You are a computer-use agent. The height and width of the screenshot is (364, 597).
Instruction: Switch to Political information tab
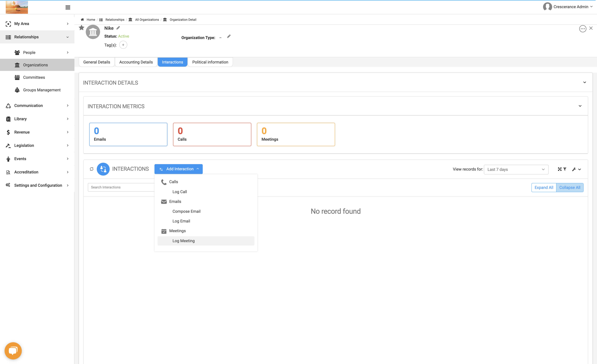click(210, 62)
